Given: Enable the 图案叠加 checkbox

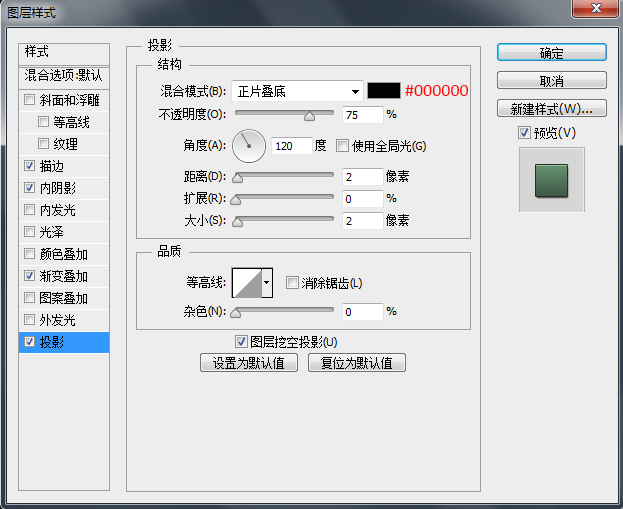Looking at the screenshot, I should (x=29, y=298).
